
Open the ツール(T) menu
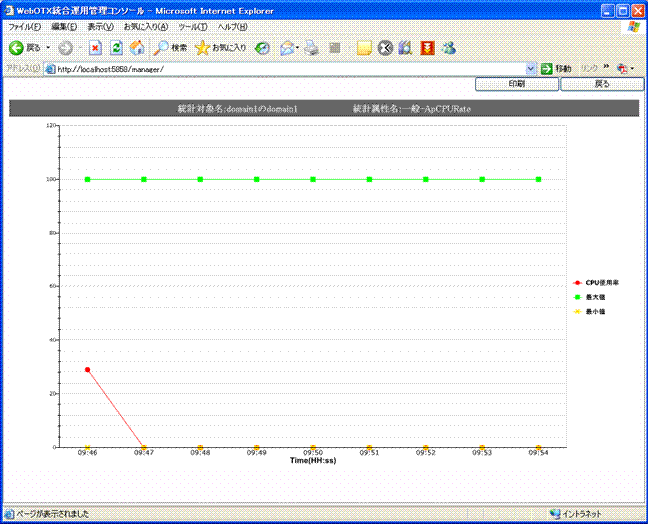(x=193, y=27)
